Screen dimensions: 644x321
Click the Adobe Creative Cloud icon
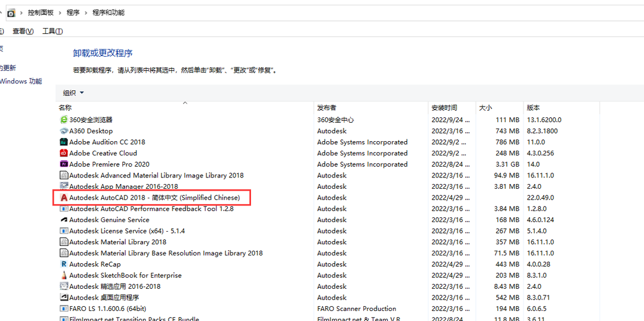point(64,153)
